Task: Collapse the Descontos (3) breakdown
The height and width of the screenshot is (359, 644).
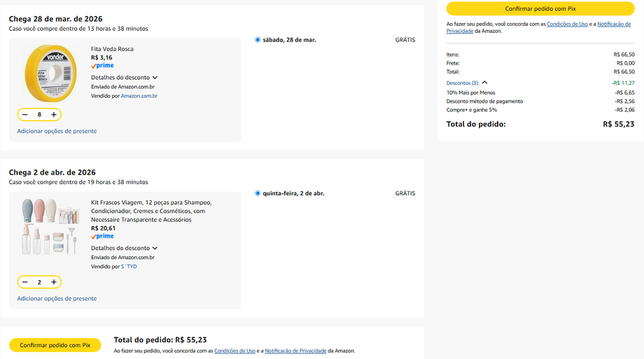Action: tap(467, 83)
